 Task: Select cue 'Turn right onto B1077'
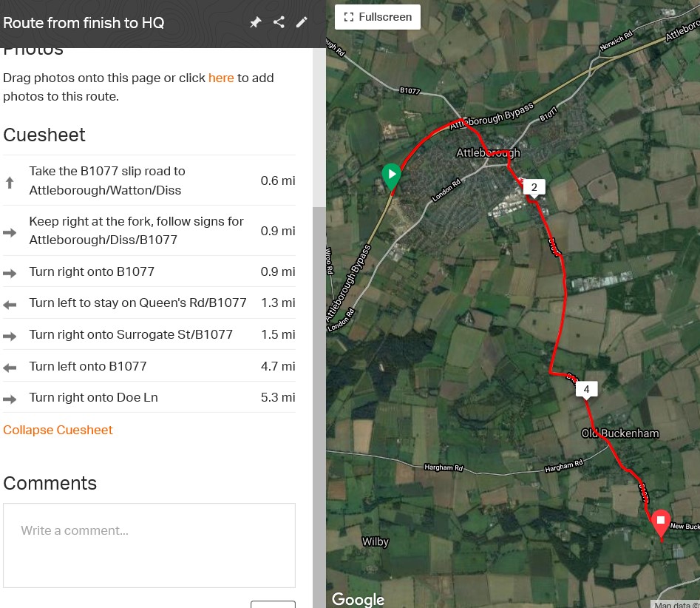149,271
